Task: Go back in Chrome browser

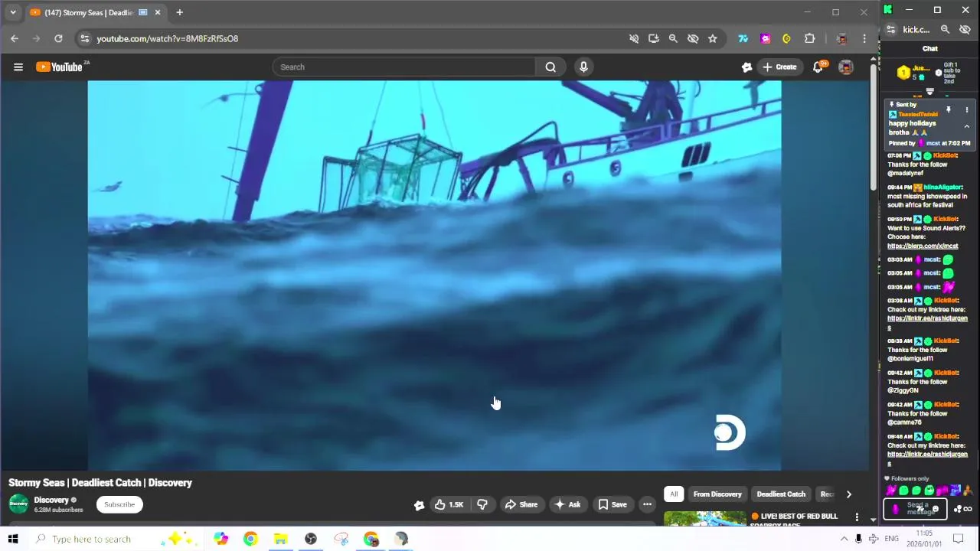Action: [x=15, y=38]
